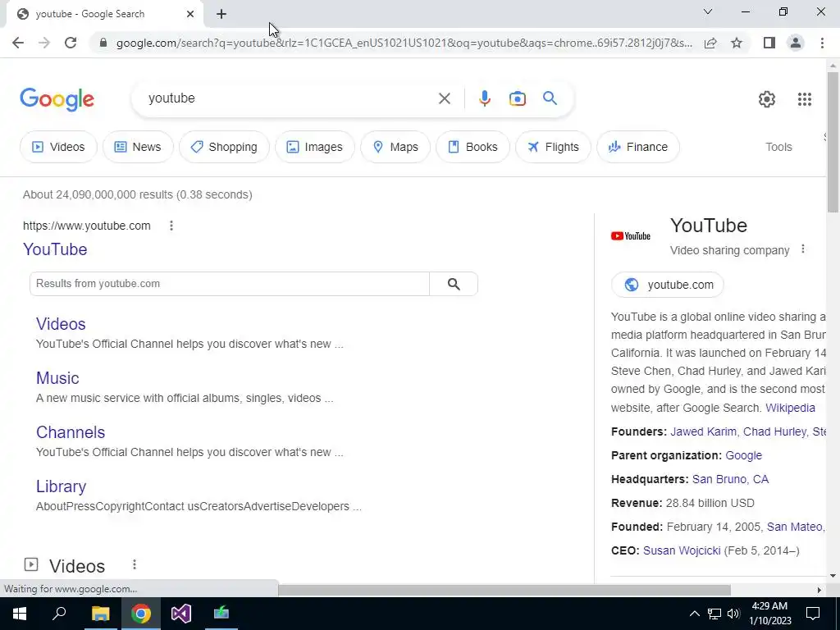
Task: Show the tab search dropdown arrow
Action: pyautogui.click(x=708, y=11)
